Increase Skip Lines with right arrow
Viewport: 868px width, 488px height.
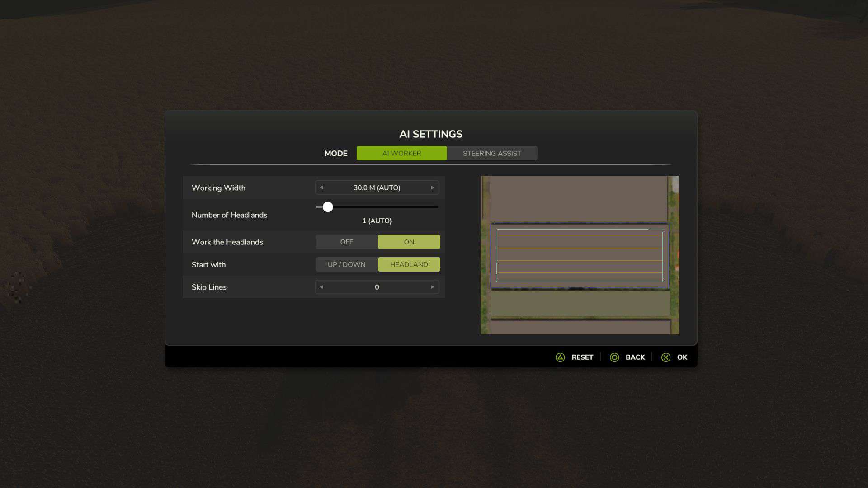coord(433,287)
